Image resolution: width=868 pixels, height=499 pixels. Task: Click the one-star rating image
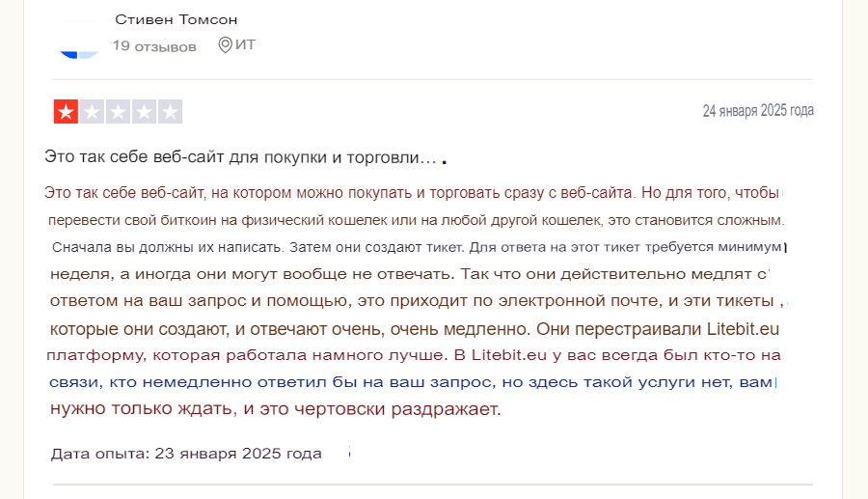[118, 112]
